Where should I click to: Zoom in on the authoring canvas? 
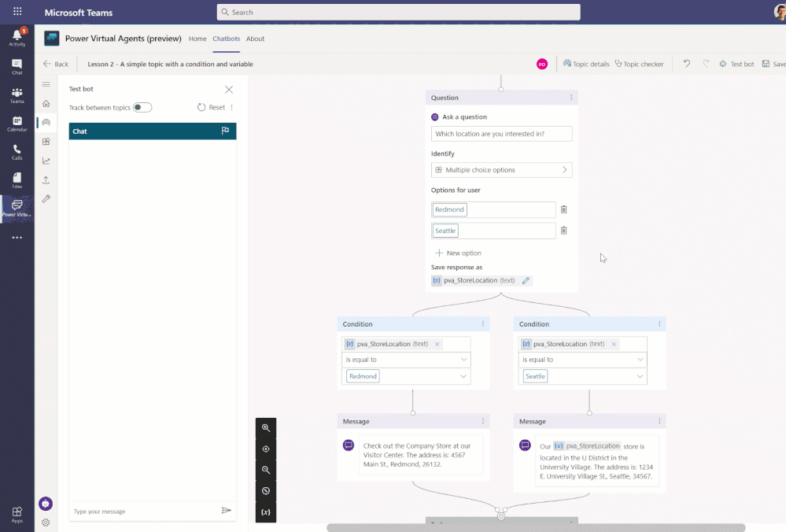click(x=266, y=427)
